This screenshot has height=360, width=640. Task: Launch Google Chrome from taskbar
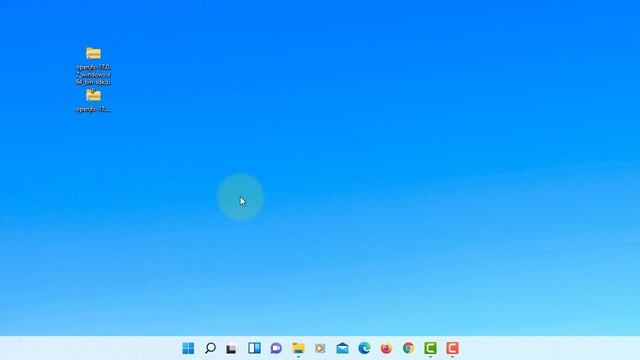[408, 348]
